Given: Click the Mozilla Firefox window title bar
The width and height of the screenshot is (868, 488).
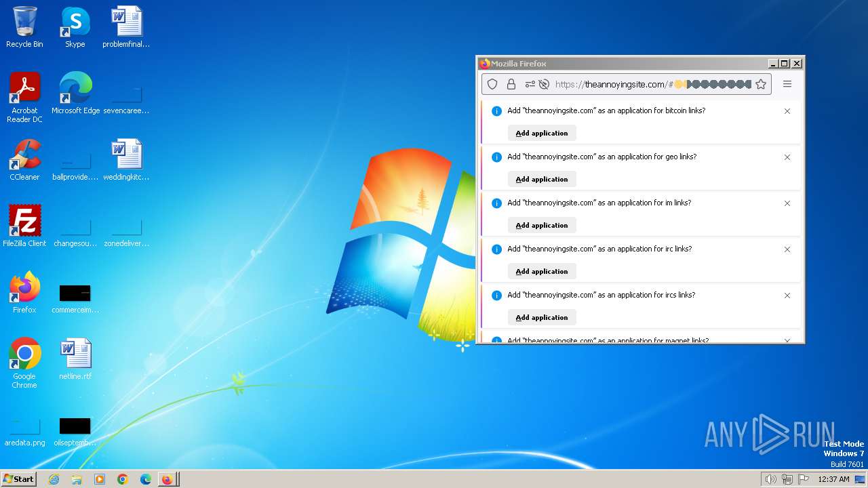Looking at the screenshot, I should click(x=623, y=63).
